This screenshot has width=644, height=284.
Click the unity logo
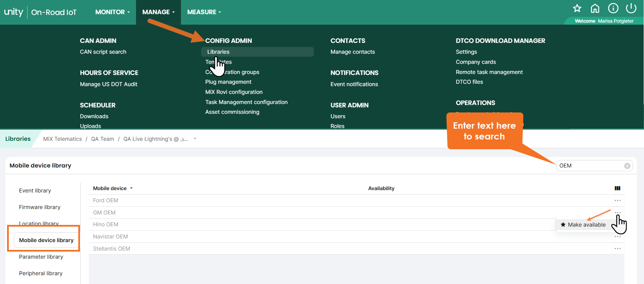click(14, 12)
